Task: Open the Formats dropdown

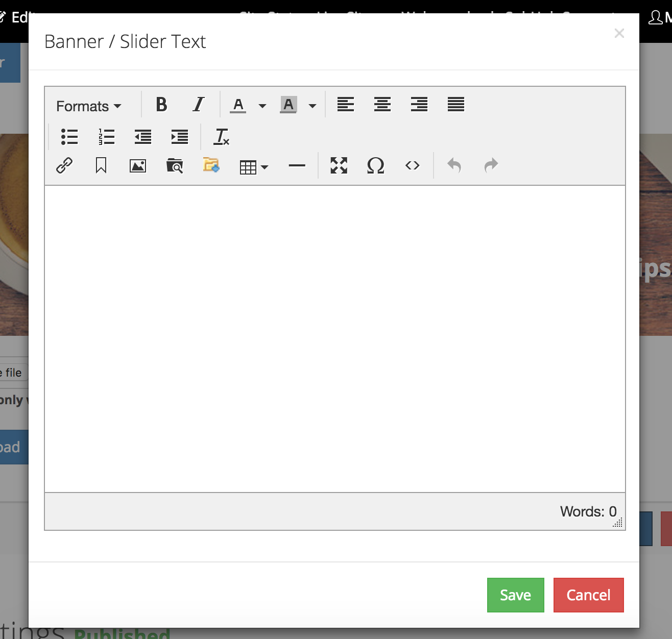Action: pyautogui.click(x=88, y=106)
